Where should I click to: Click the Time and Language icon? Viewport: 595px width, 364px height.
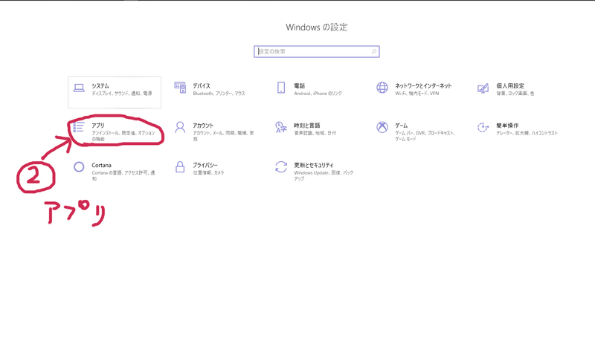(281, 128)
